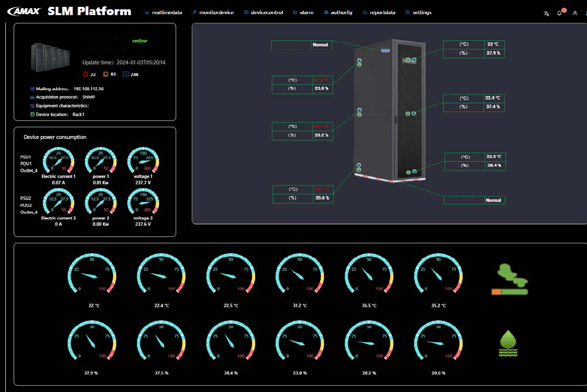Click the blue door sensor on rack top
Image resolution: width=587 pixels, height=392 pixels.
pos(385,50)
